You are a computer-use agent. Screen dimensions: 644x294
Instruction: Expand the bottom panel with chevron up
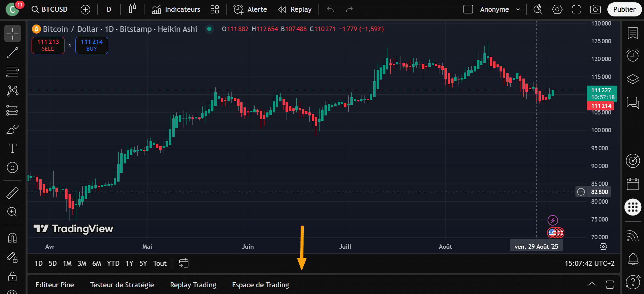click(592, 285)
